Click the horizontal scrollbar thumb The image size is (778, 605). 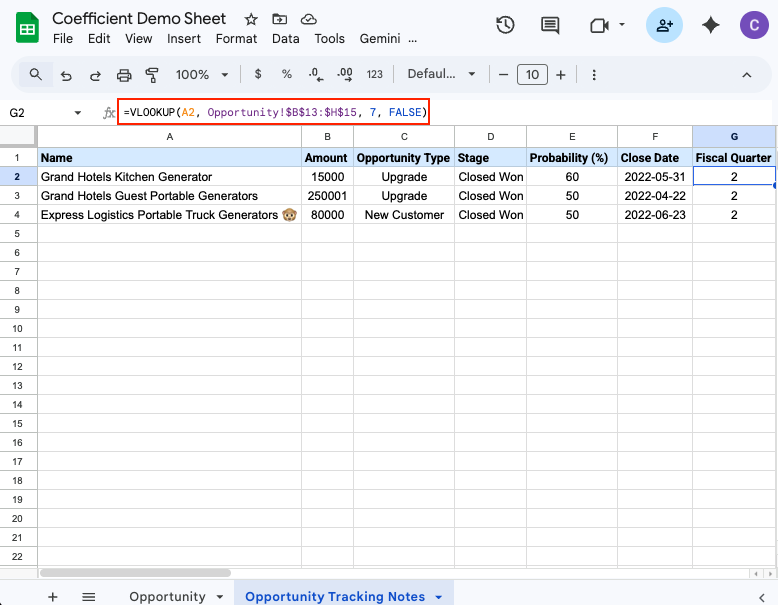click(135, 573)
